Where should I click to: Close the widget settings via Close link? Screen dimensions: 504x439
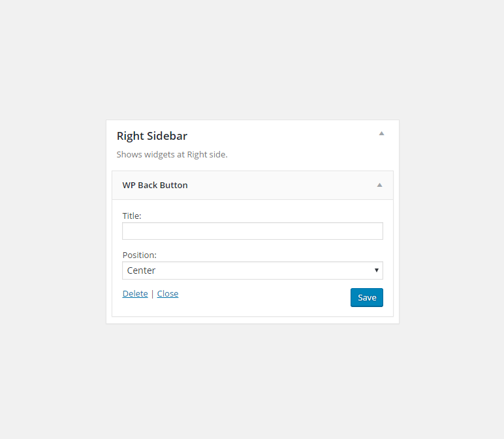[x=168, y=293]
